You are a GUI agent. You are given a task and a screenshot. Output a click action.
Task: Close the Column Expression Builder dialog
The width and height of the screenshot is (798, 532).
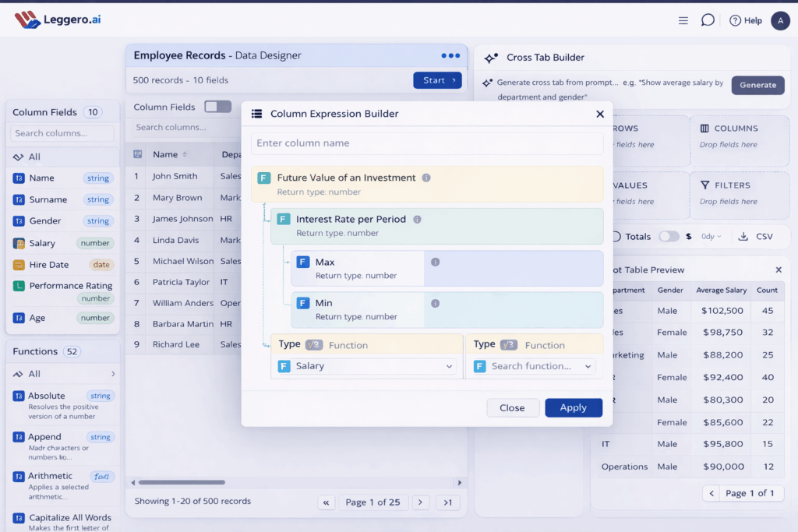[599, 114]
